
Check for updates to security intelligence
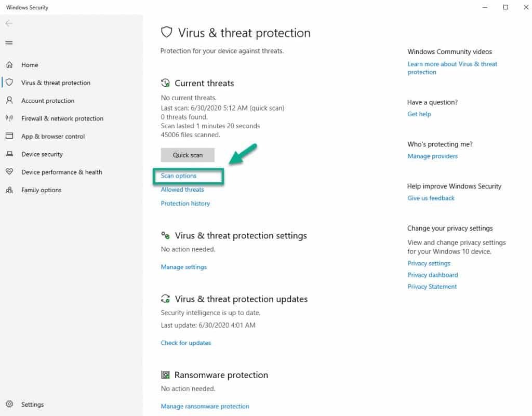[185, 343]
